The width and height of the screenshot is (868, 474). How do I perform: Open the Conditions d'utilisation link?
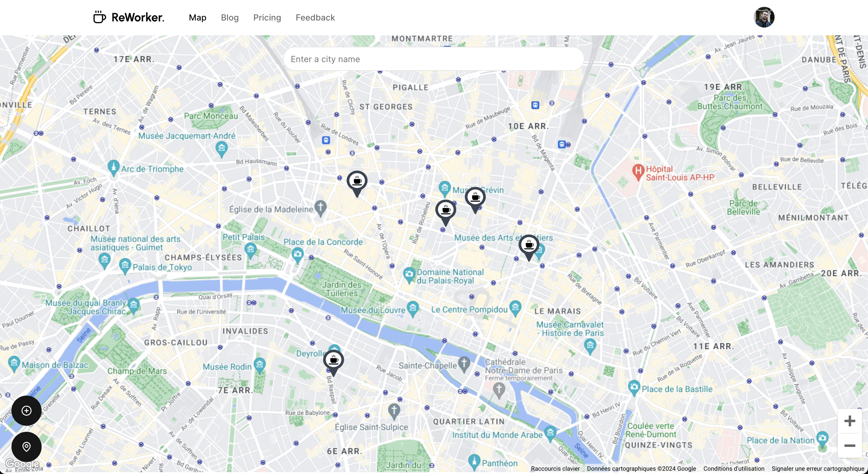[733, 468]
